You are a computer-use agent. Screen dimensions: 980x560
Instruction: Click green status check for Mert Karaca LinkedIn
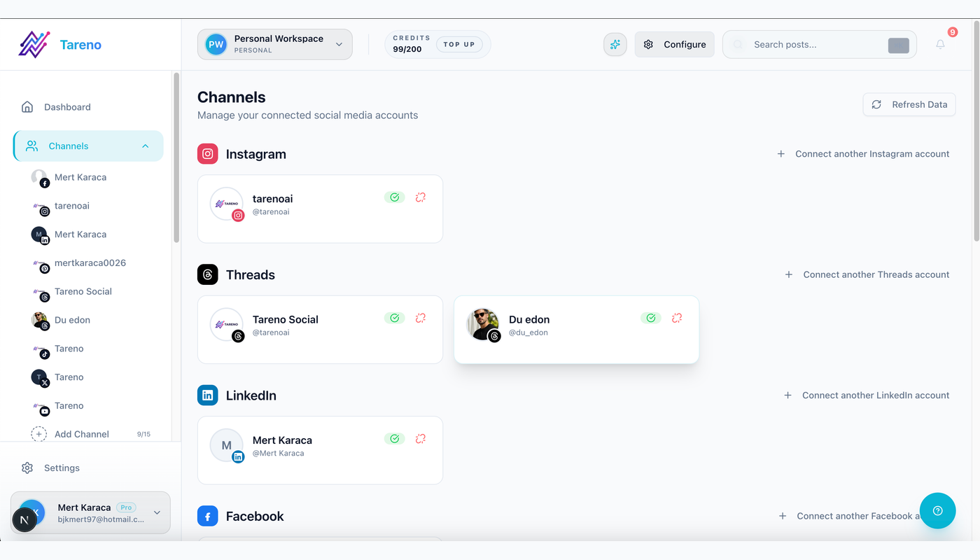395,439
